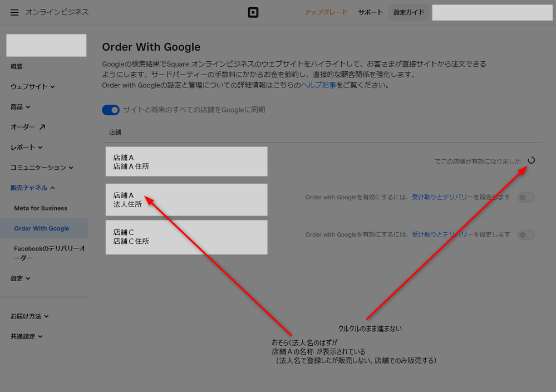The width and height of the screenshot is (556, 392).
Task: Open the hamburger navigation menu
Action: pos(14,12)
